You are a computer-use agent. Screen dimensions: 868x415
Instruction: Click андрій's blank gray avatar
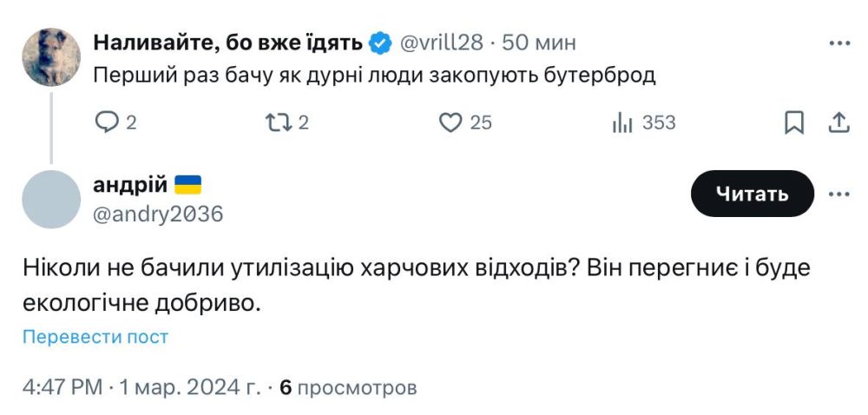[51, 199]
